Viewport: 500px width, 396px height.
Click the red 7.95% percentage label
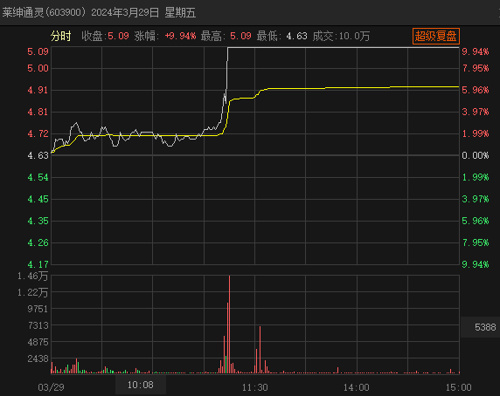click(x=475, y=68)
